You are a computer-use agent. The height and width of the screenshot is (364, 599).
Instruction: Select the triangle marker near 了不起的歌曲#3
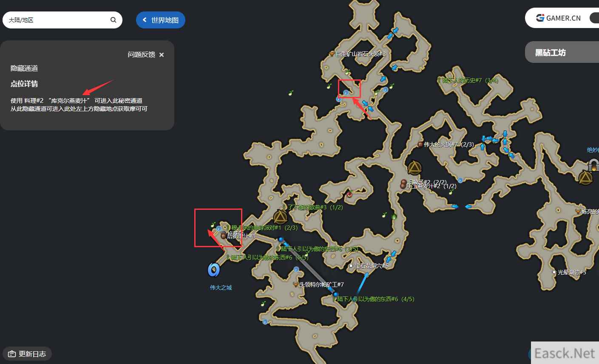[x=280, y=217]
